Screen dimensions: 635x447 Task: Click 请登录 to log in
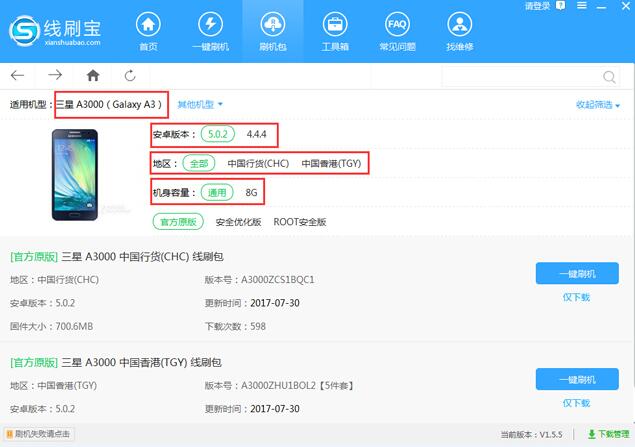click(538, 6)
